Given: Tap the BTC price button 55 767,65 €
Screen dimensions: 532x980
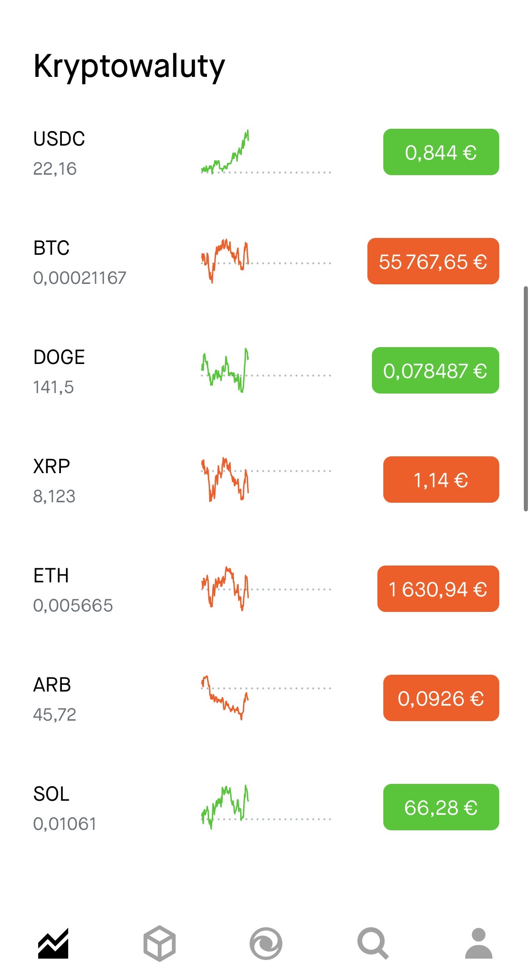Looking at the screenshot, I should 433,261.
